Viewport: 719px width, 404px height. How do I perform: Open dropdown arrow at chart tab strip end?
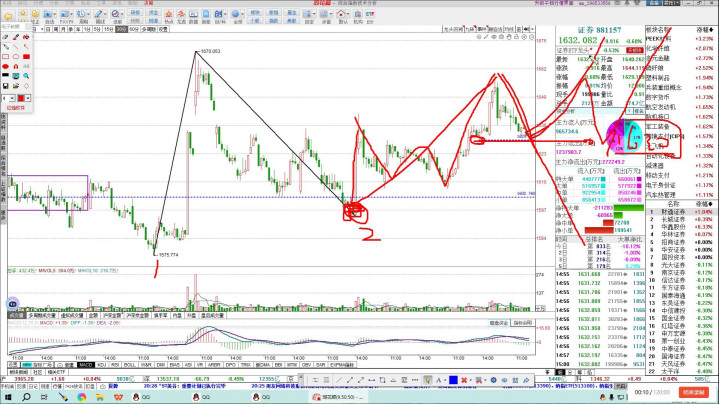(532, 29)
